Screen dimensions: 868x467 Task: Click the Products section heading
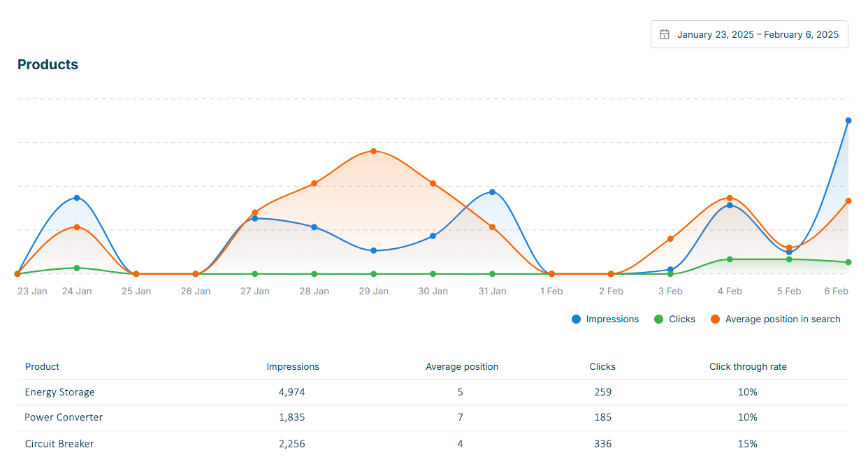click(x=48, y=65)
